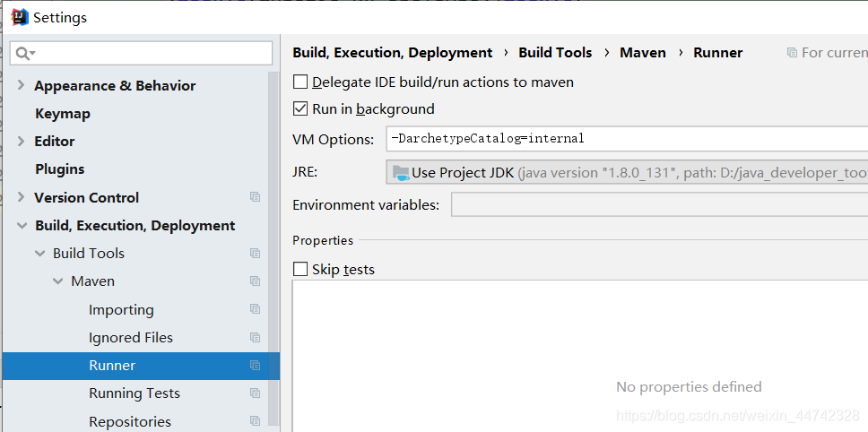Open the Plugins settings page
Image resolution: width=868 pixels, height=432 pixels.
[60, 169]
